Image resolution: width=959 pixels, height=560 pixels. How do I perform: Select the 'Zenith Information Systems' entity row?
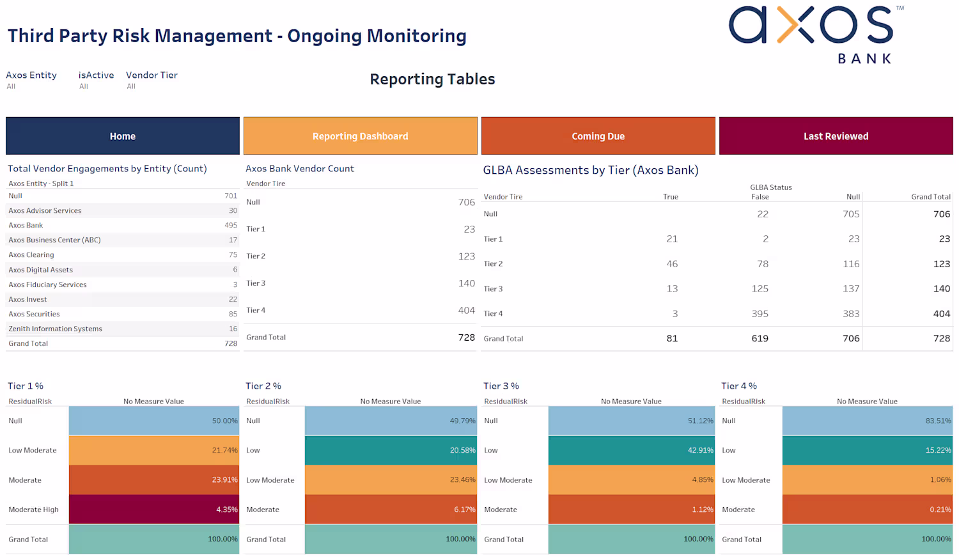[x=123, y=329]
